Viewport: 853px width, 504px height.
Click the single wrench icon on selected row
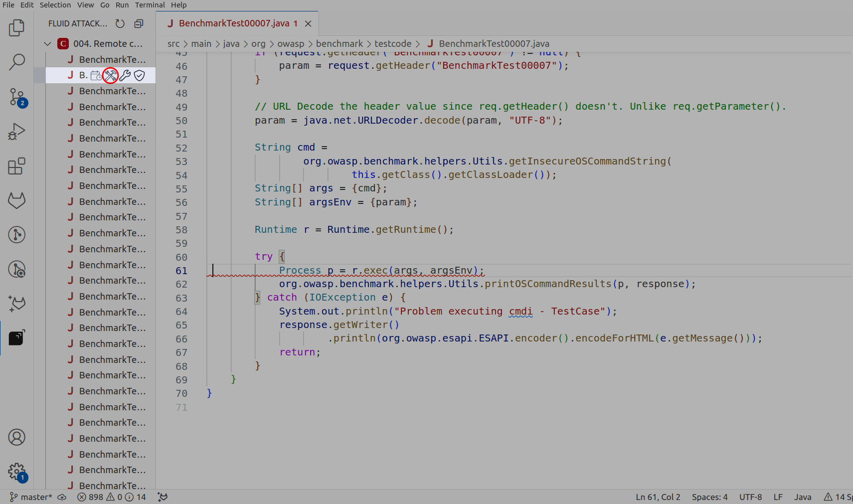tap(125, 75)
